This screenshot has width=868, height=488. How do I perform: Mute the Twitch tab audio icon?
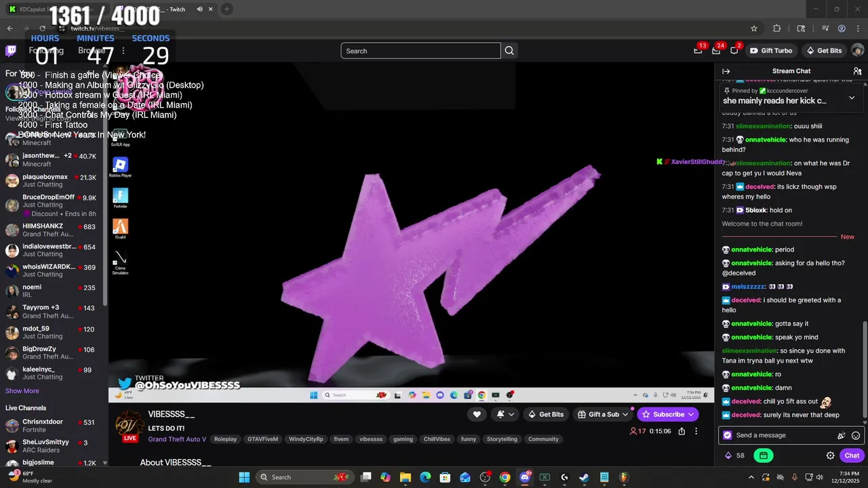pyautogui.click(x=199, y=9)
